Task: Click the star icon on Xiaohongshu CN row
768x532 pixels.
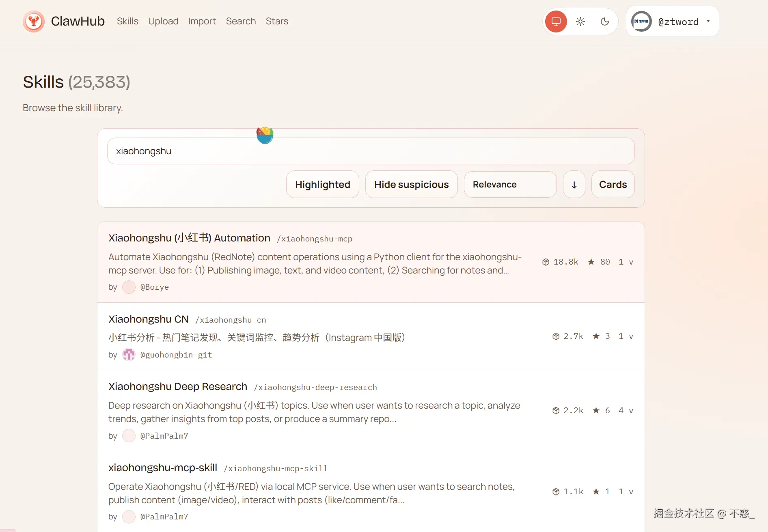Action: coord(596,336)
